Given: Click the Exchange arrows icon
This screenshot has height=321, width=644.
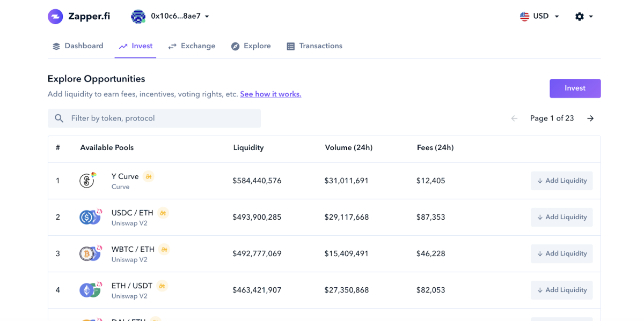Looking at the screenshot, I should tap(172, 46).
